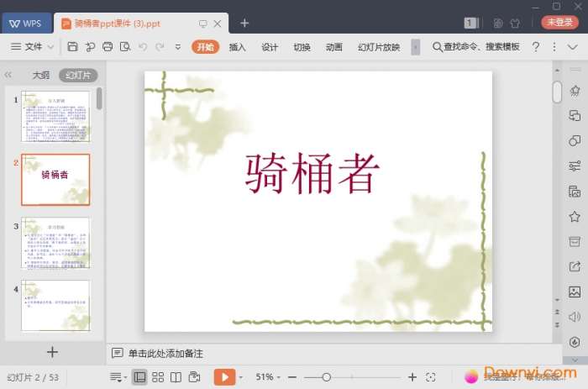Open sidebar share export icon
The height and width of the screenshot is (389, 588).
(x=575, y=266)
